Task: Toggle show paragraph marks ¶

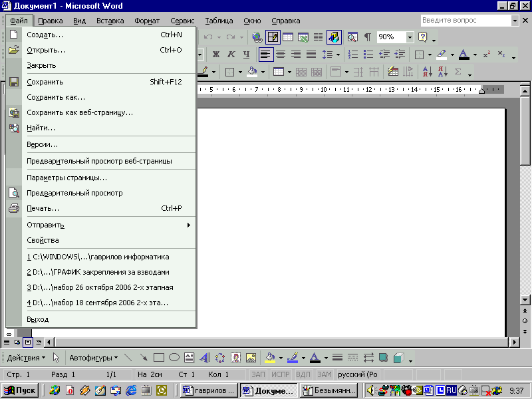Action: pyautogui.click(x=367, y=37)
